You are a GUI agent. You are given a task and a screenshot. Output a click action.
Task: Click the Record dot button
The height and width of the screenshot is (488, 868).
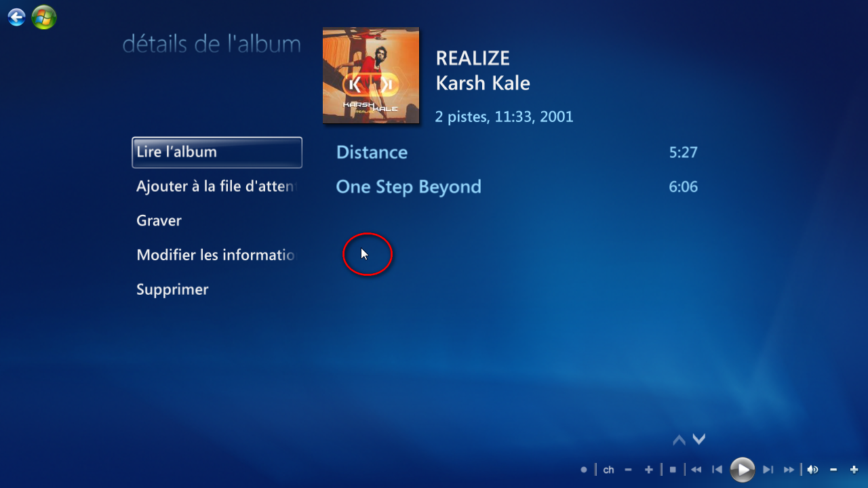coord(584,470)
